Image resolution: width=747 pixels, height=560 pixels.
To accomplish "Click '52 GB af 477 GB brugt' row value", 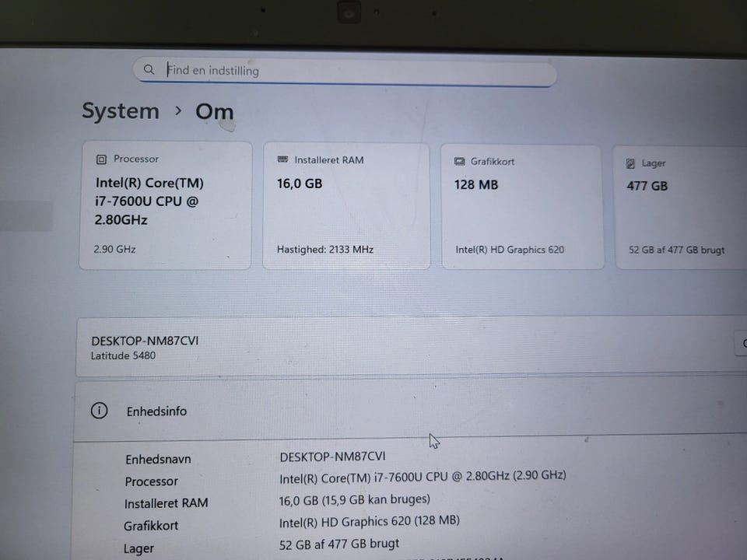I will [338, 544].
